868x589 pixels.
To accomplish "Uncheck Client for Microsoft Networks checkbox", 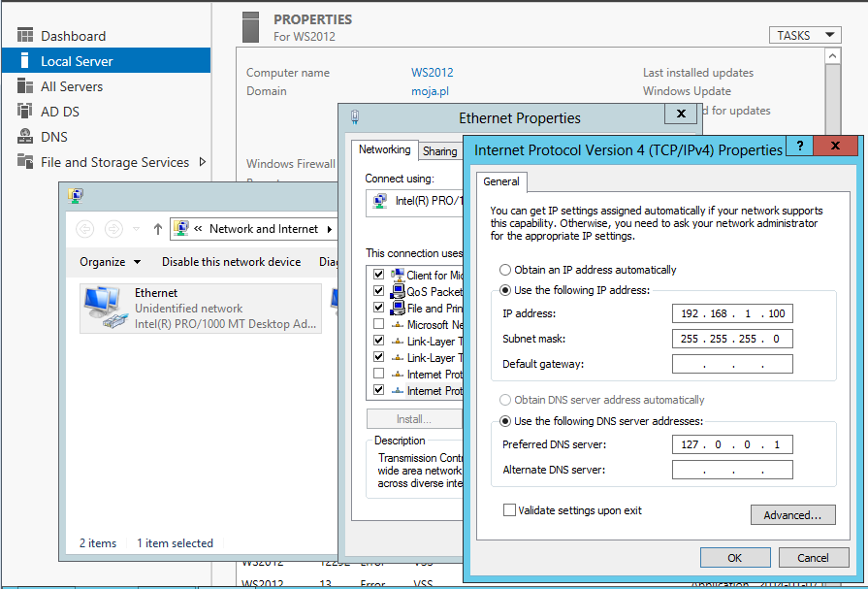I will tap(378, 275).
